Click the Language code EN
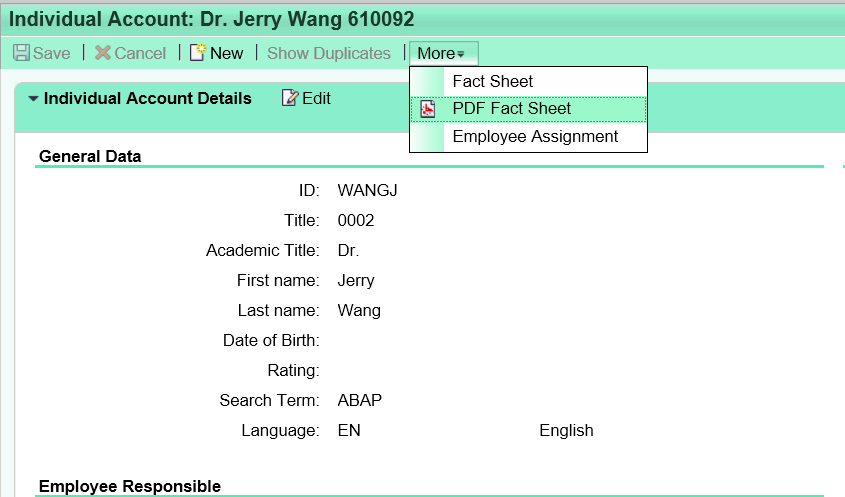This screenshot has height=497, width=845. coord(349,431)
